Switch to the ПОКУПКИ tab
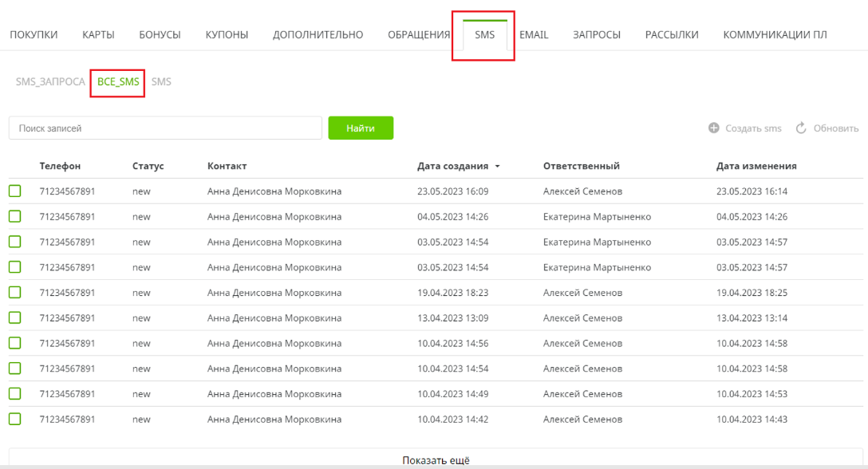This screenshot has width=868, height=469. 34,35
